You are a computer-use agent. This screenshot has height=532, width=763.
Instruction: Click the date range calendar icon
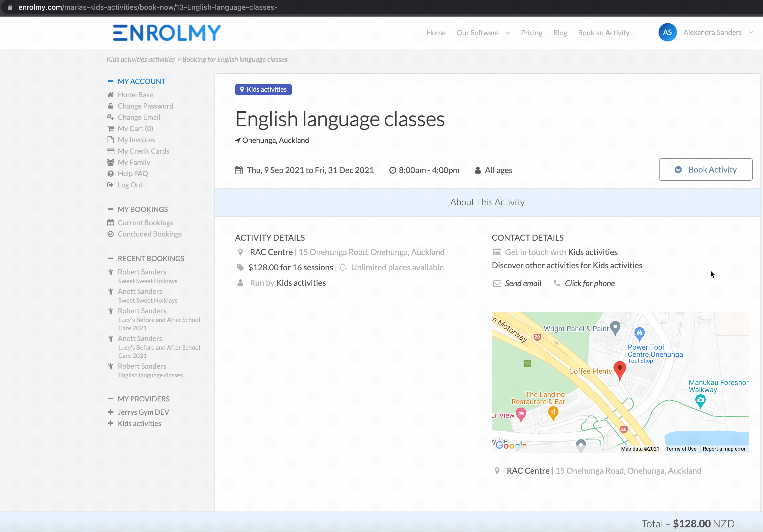pyautogui.click(x=239, y=170)
